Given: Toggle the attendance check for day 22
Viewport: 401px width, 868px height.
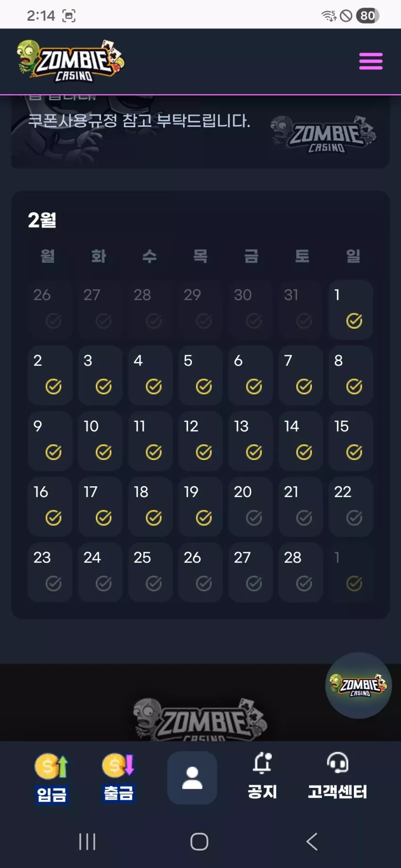Looking at the screenshot, I should pyautogui.click(x=354, y=518).
